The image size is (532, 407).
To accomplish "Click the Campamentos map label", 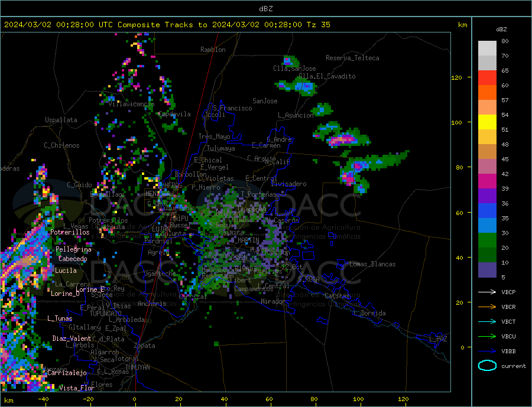I will click(x=254, y=289).
